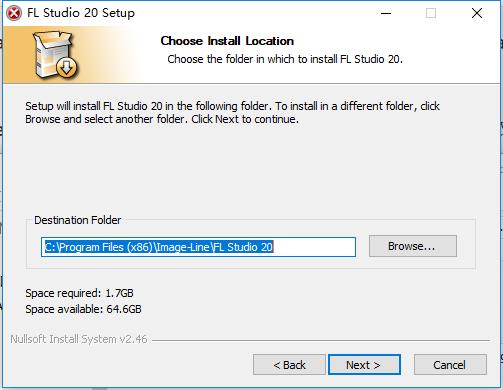Screen dimensions: 503x390
Task: Click the installer box graphic in the header
Action: [x=55, y=55]
